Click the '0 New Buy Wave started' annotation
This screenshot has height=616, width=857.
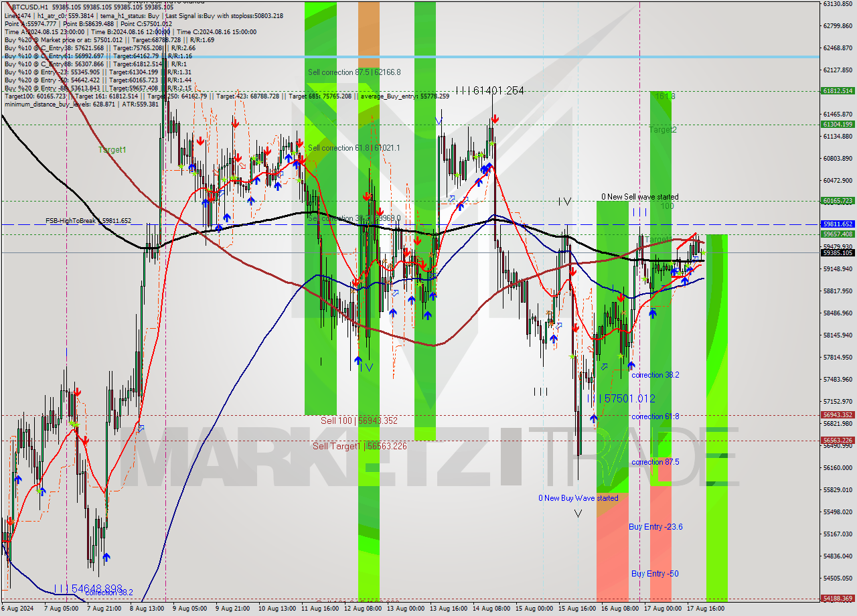578,498
